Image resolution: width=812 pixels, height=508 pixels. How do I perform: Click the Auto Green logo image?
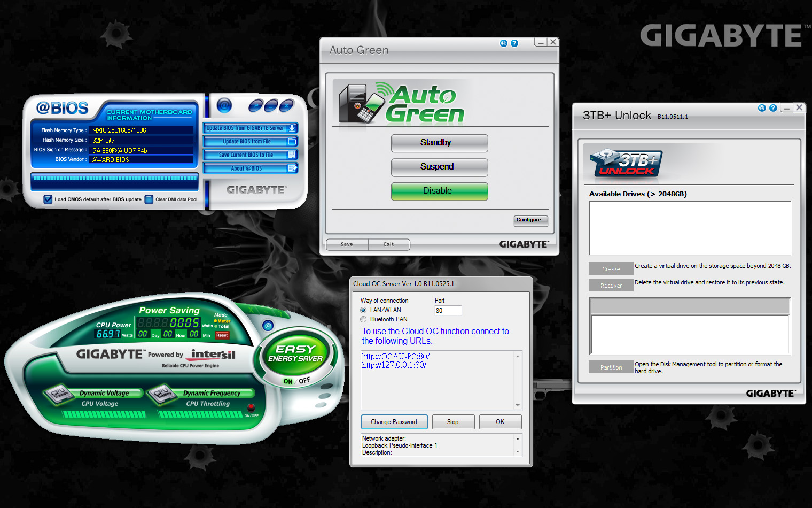click(402, 102)
